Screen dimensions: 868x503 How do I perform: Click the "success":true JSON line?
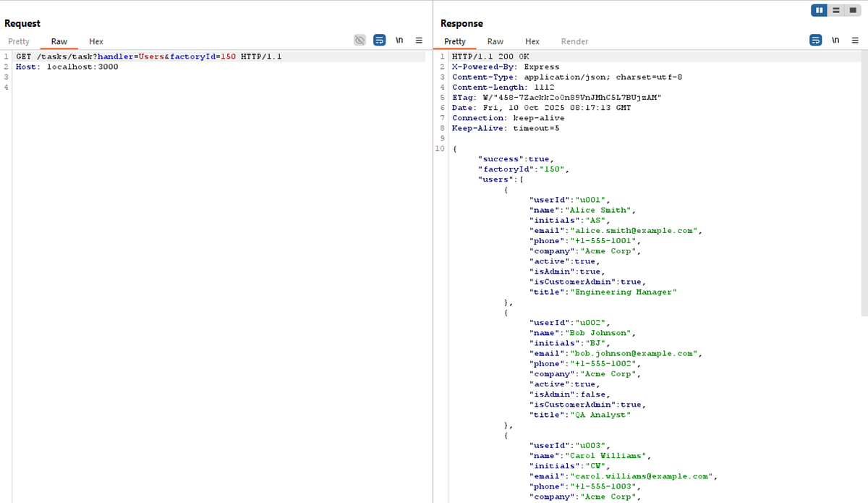(516, 159)
